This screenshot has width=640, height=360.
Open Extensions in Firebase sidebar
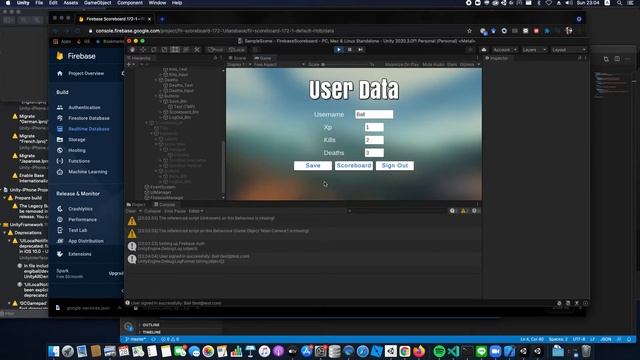coord(80,254)
